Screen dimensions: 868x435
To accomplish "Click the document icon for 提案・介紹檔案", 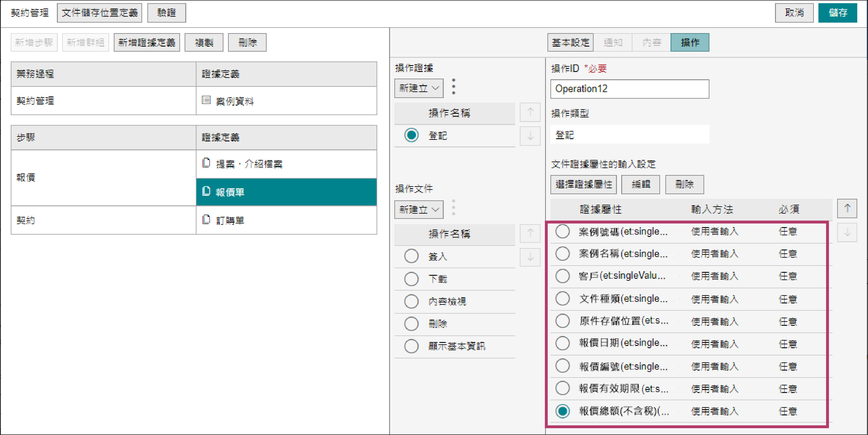I will pos(206,163).
